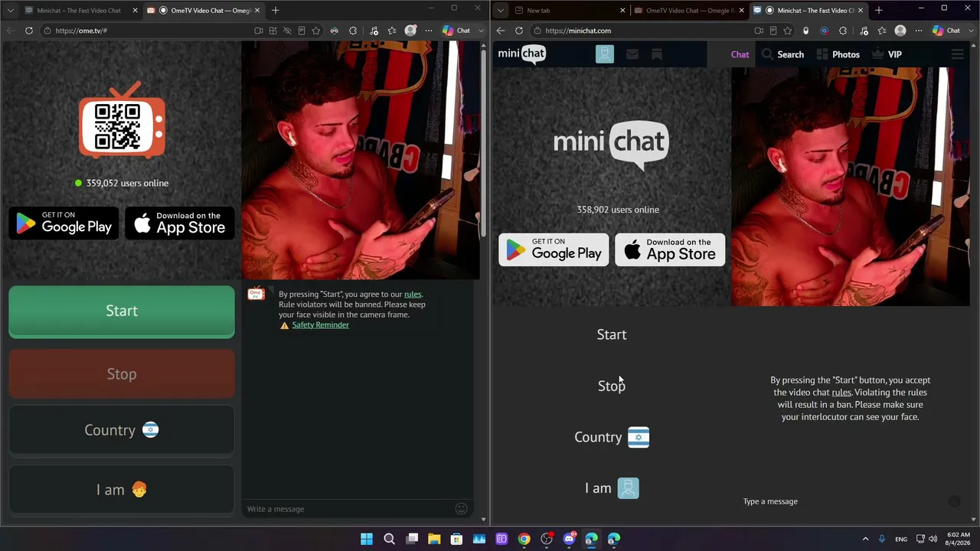Open the rules link on Minichat
This screenshot has height=551, width=980.
(841, 393)
